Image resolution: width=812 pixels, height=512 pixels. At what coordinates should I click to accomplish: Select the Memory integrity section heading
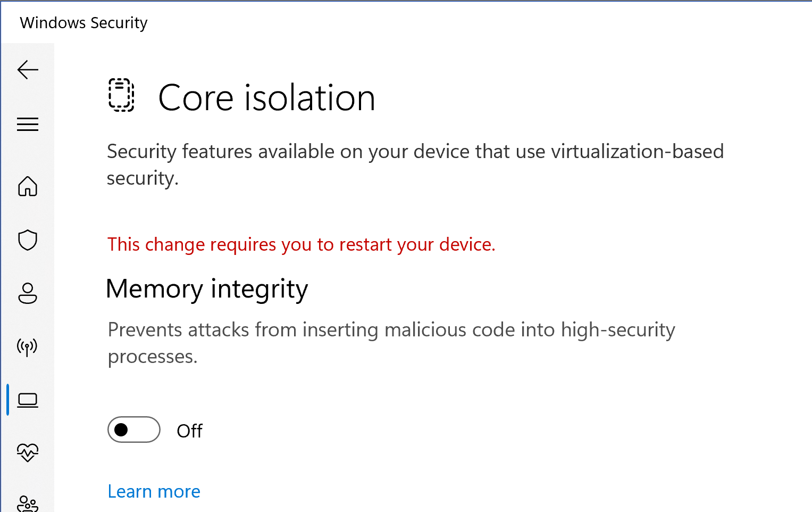[x=207, y=290]
